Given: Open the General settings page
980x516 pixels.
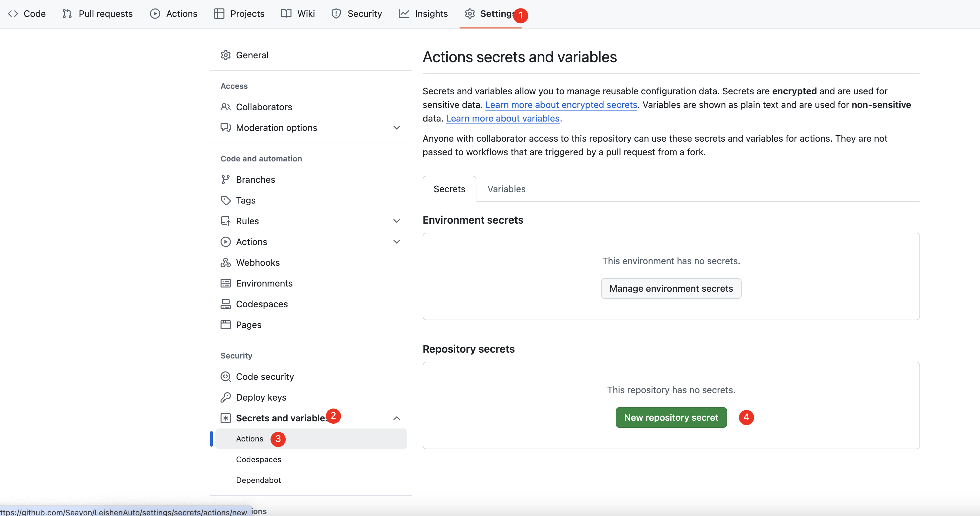Looking at the screenshot, I should click(311, 55).
